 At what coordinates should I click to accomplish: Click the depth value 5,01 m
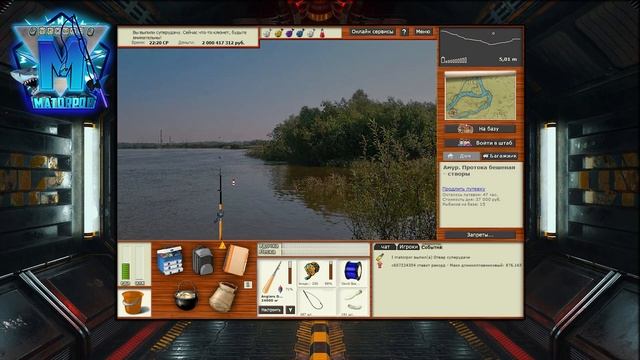tap(507, 60)
